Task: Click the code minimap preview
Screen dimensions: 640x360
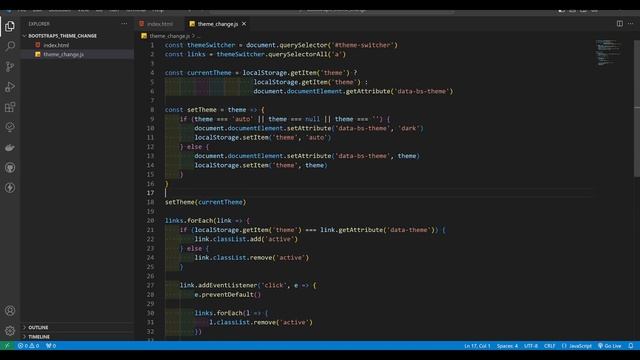Action: coord(608,52)
